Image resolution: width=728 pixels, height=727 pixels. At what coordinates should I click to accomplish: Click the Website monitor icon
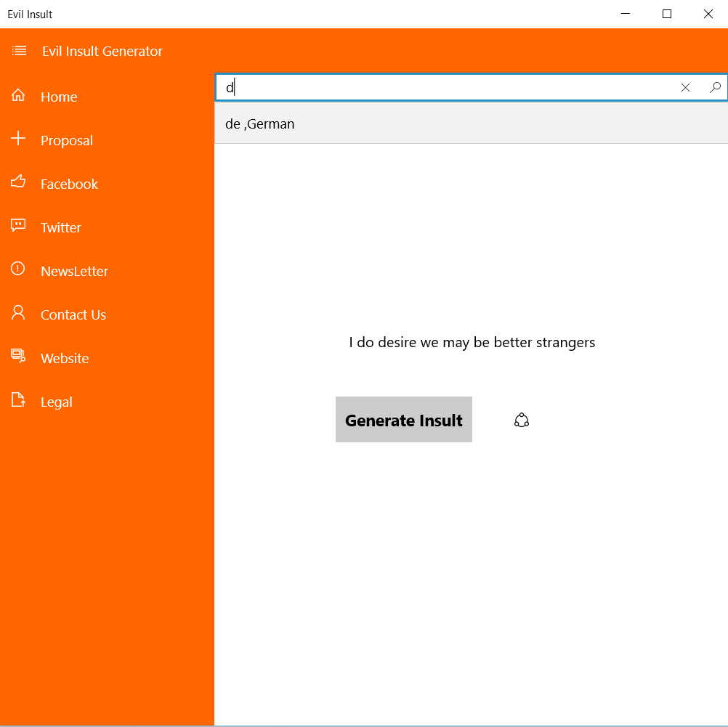pyautogui.click(x=18, y=356)
